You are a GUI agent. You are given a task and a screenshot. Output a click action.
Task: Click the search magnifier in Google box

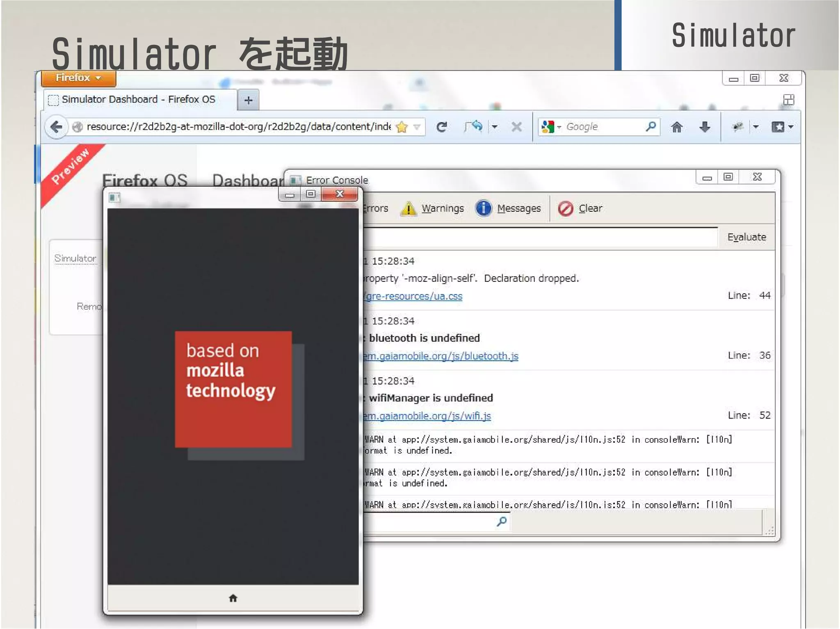(651, 127)
